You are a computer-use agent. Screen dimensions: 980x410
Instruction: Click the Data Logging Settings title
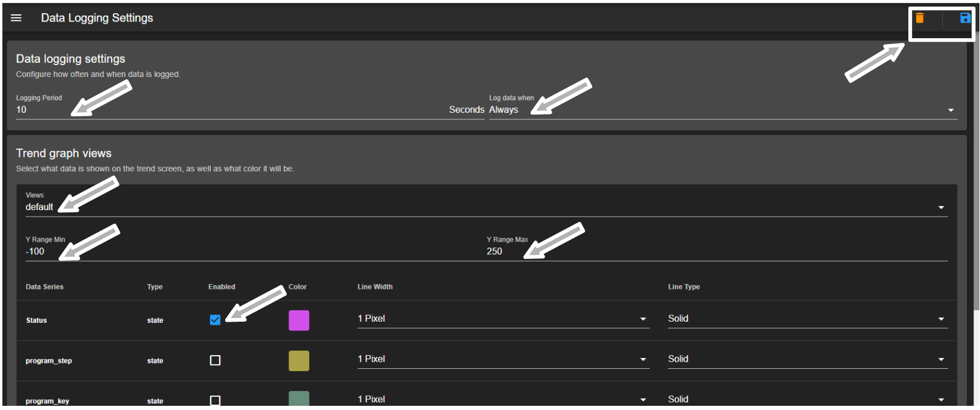(97, 18)
